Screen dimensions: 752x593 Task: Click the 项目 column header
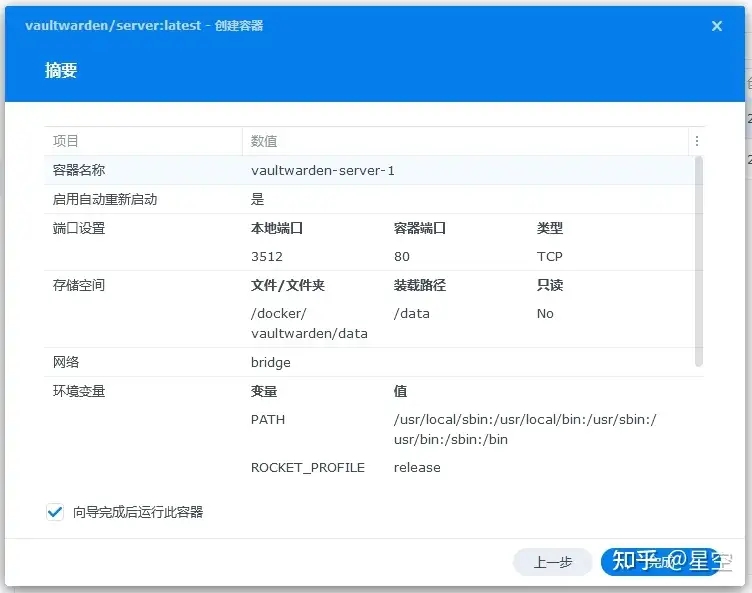pyautogui.click(x=66, y=142)
